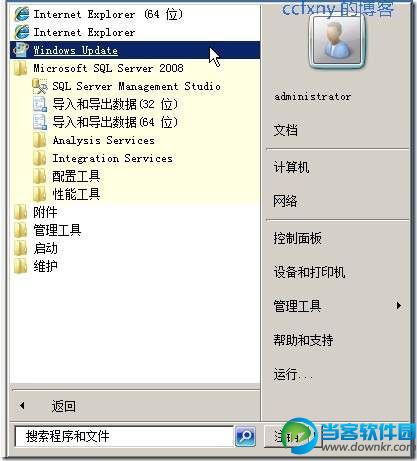Open 导入和导出数据 (64 位) icon
417x461 pixels.
tap(40, 122)
